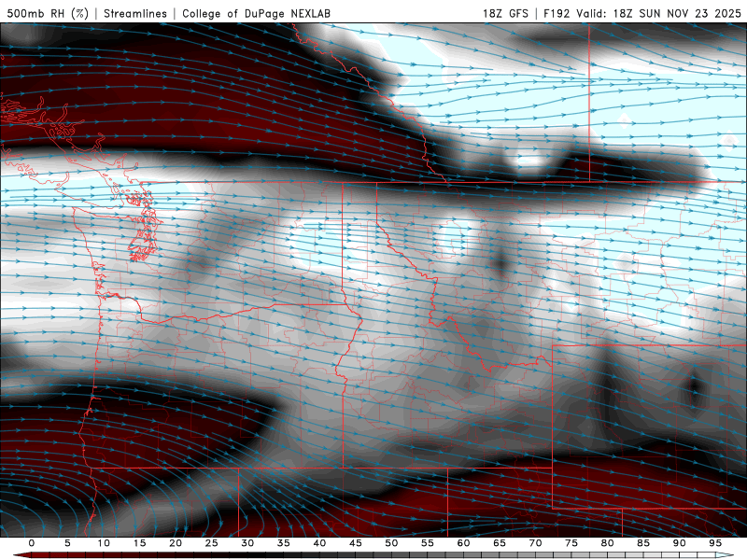Click the '85' value on the color scale
This screenshot has width=747, height=560.
[x=643, y=543]
